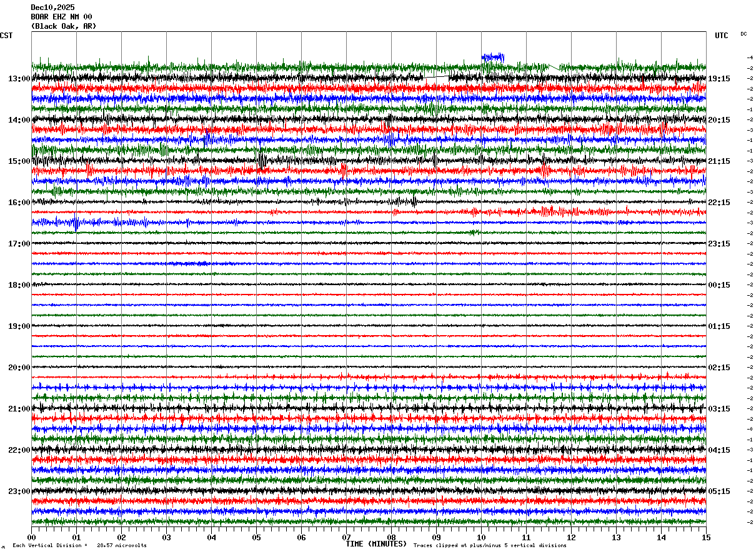Click minute 14 on the time axis

pos(661,537)
